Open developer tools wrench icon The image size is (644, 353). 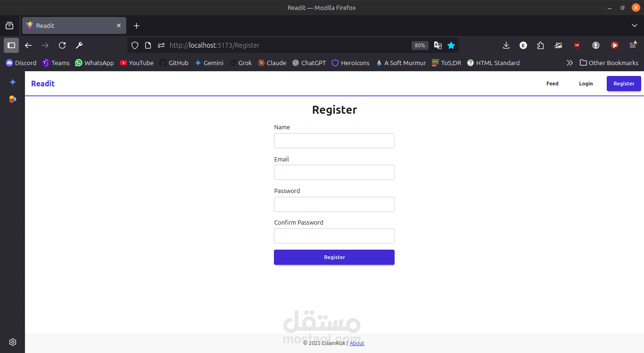click(x=79, y=45)
